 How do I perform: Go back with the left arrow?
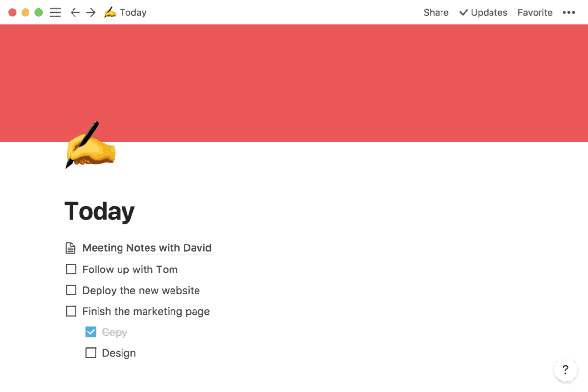74,13
